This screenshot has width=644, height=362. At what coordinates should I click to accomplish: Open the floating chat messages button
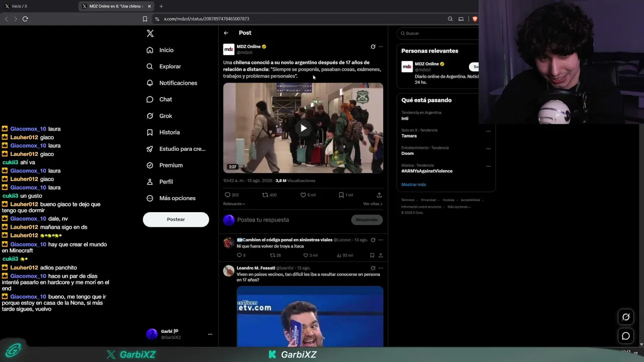tap(626, 336)
